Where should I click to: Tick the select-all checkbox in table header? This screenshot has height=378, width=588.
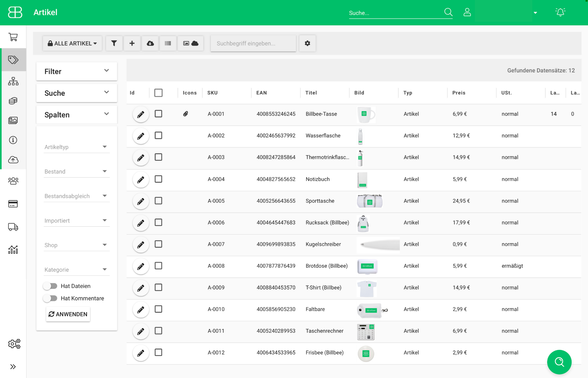pyautogui.click(x=158, y=93)
